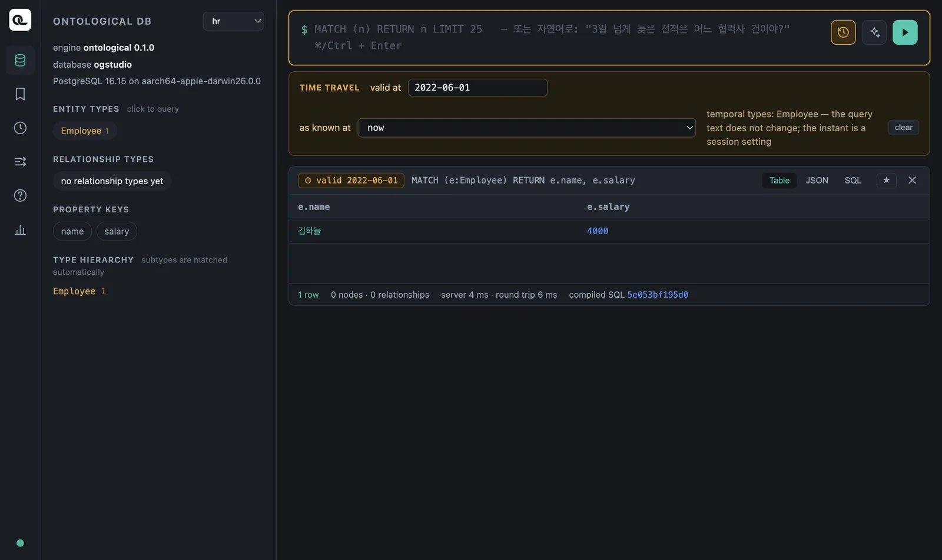The image size is (942, 560).
Task: Run the query with play button
Action: point(905,32)
